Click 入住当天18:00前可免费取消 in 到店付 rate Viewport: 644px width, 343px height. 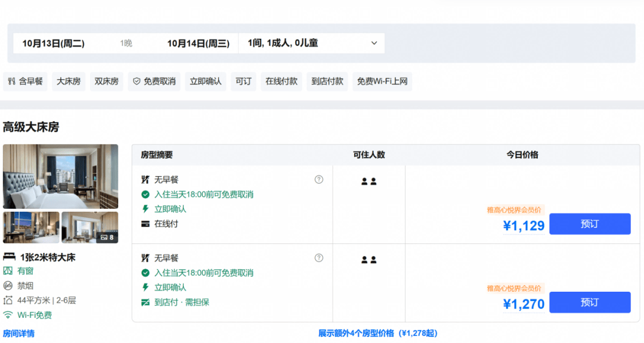point(204,273)
